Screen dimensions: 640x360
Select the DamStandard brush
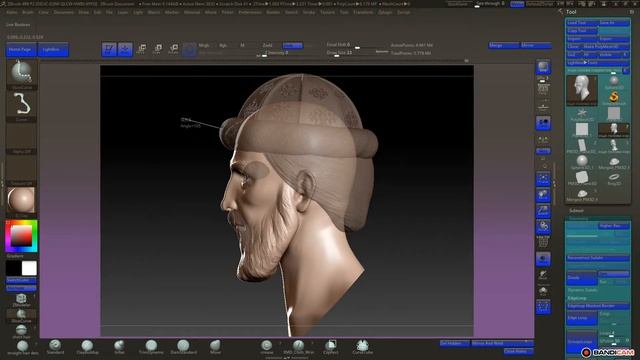(x=183, y=347)
